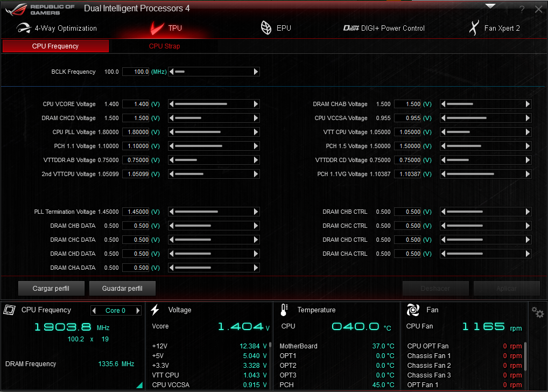Click the Temperature thermometer icon
548x392 pixels.
pyautogui.click(x=284, y=310)
